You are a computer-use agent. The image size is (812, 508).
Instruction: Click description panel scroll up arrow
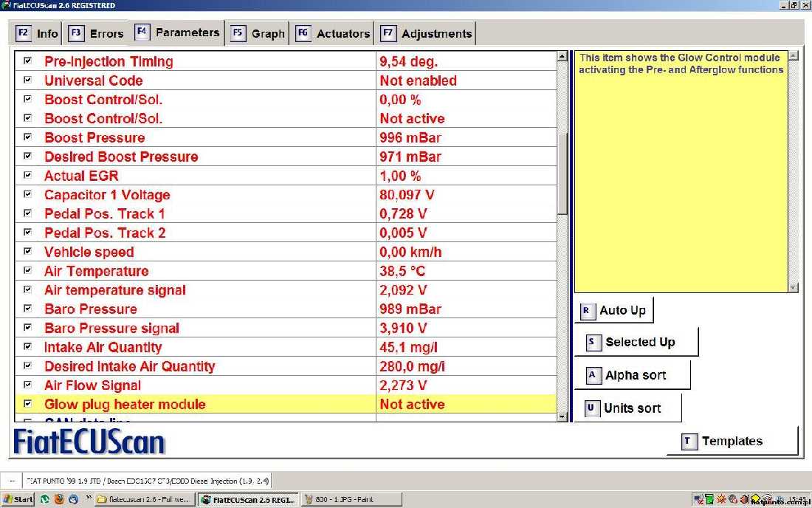tap(794, 55)
